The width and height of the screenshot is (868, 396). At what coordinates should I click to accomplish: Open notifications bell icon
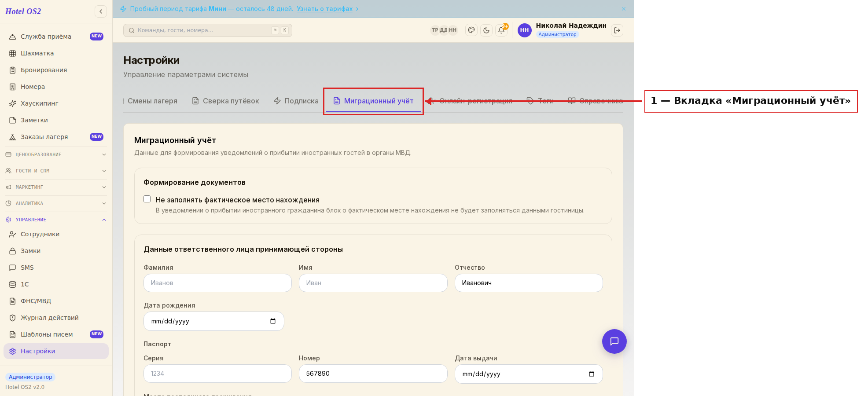pyautogui.click(x=501, y=30)
